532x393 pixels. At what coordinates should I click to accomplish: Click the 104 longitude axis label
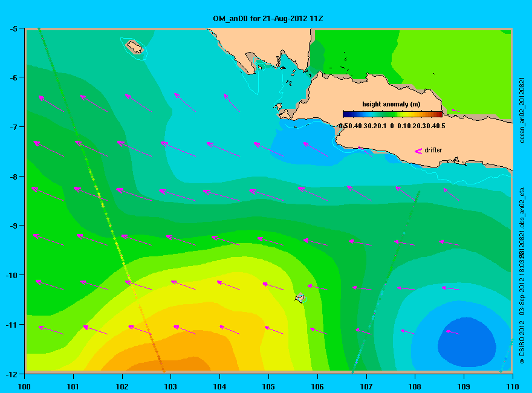click(x=219, y=386)
